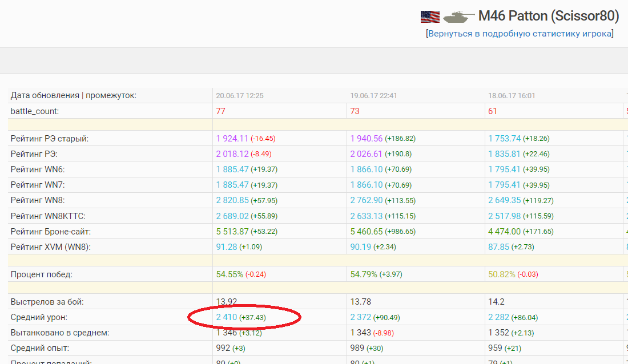Click the Средний урон row label
The width and height of the screenshot is (628, 364).
(x=39, y=317)
